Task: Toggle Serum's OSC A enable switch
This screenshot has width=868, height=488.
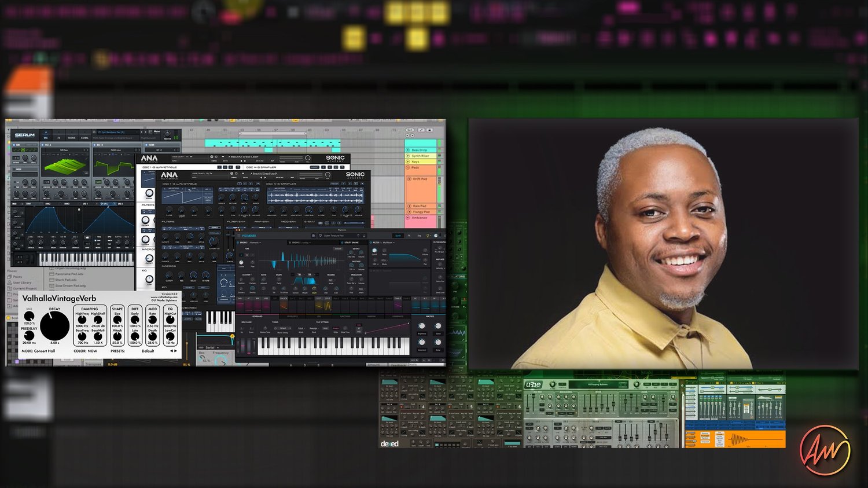Action: click(43, 145)
